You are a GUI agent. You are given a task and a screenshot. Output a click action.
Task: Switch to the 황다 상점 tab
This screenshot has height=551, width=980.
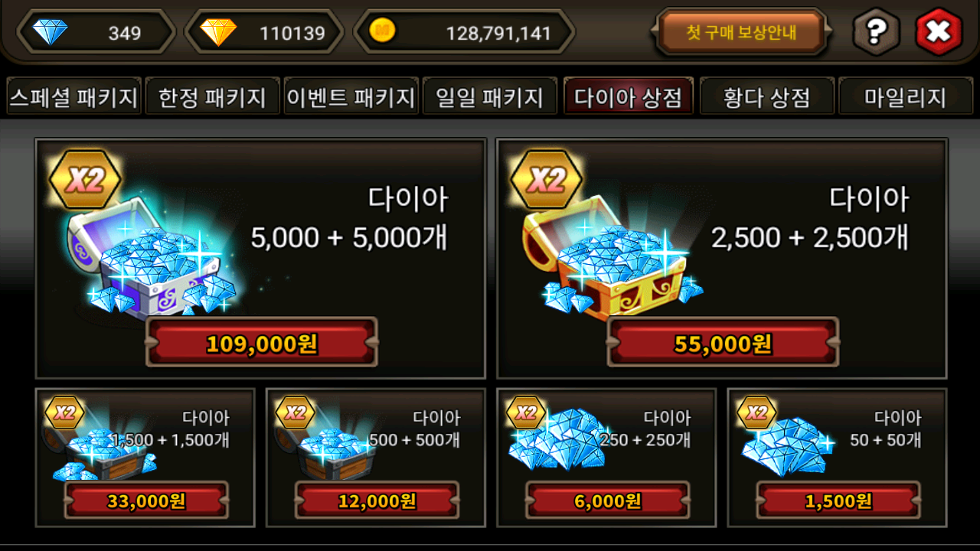[x=767, y=97]
